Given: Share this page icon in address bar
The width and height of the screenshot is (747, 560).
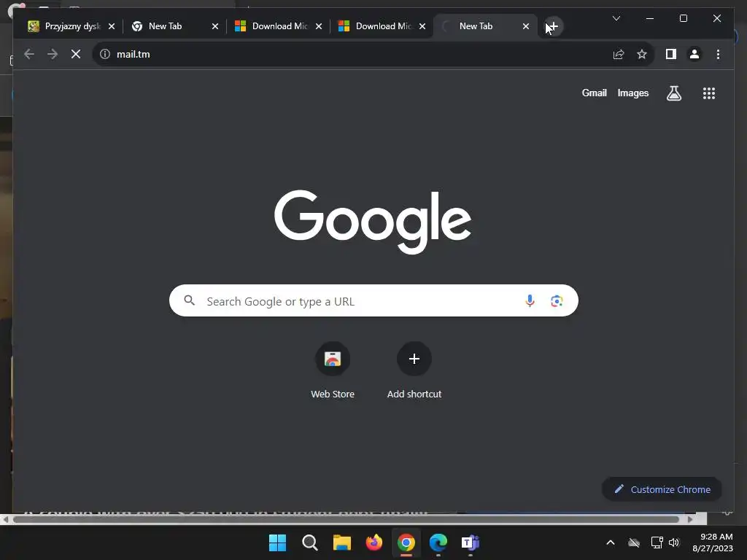Looking at the screenshot, I should (619, 54).
